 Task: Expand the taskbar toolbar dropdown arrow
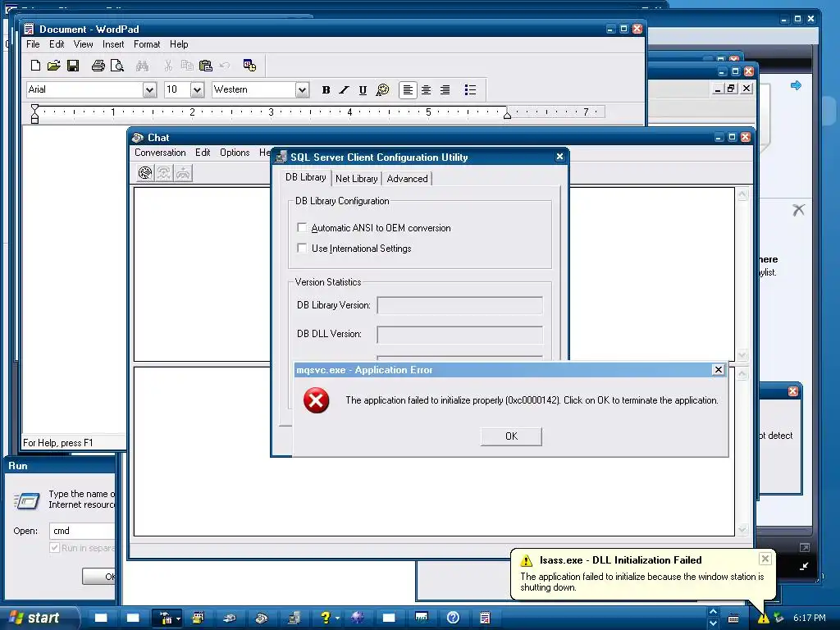[178, 619]
